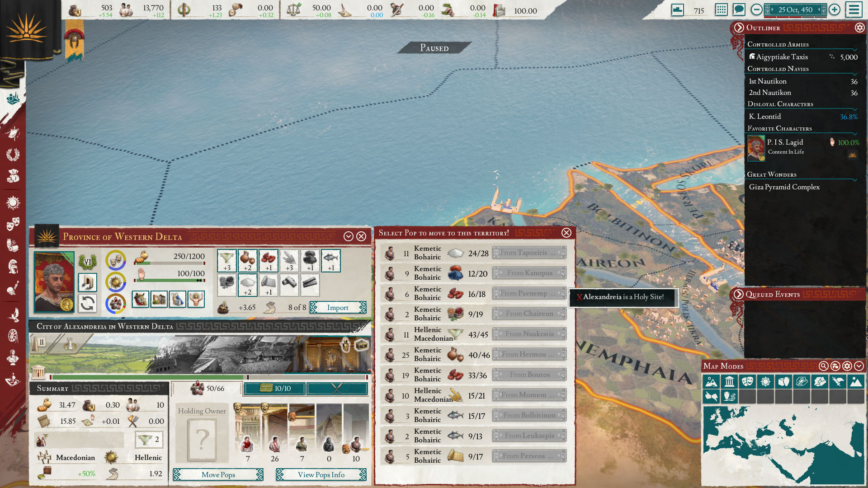Click the View Pops Info button

321,474
